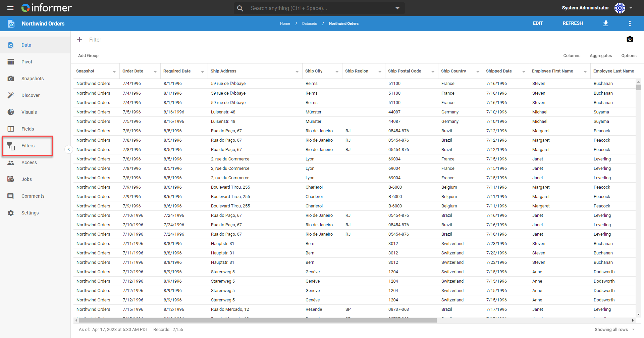Open the vertical three-dot more menu
Viewport: 644px width, 338px height.
coord(630,23)
